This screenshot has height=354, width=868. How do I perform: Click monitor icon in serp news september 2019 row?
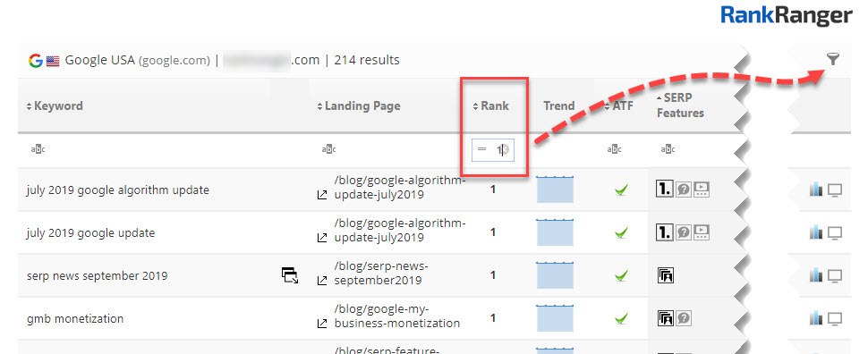point(835,275)
